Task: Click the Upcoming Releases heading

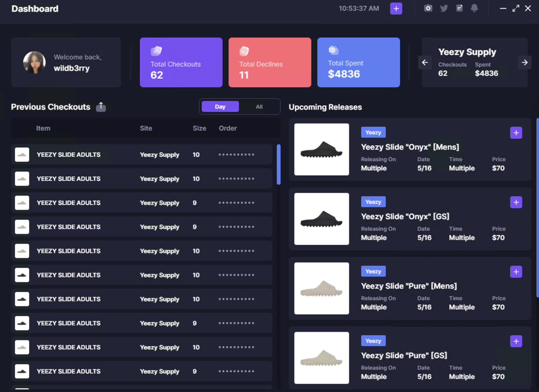Action: tap(325, 107)
